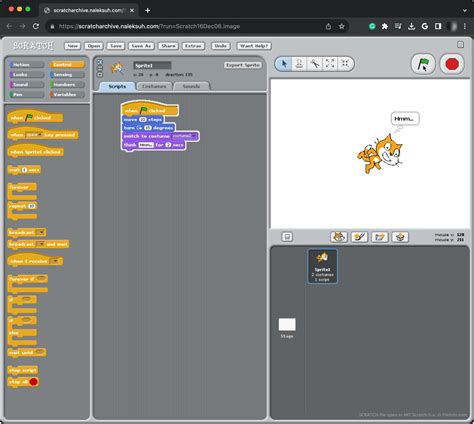Click the green flag start button
474x424 pixels.
pyautogui.click(x=423, y=64)
